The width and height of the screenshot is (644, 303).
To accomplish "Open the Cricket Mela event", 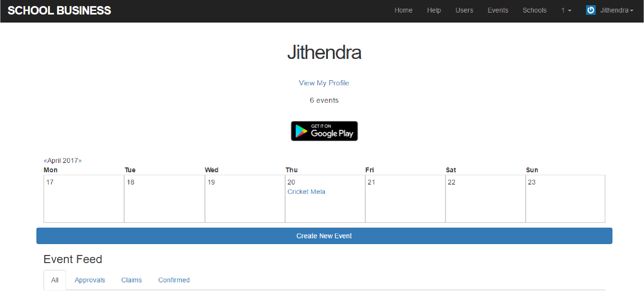I will pos(306,192).
